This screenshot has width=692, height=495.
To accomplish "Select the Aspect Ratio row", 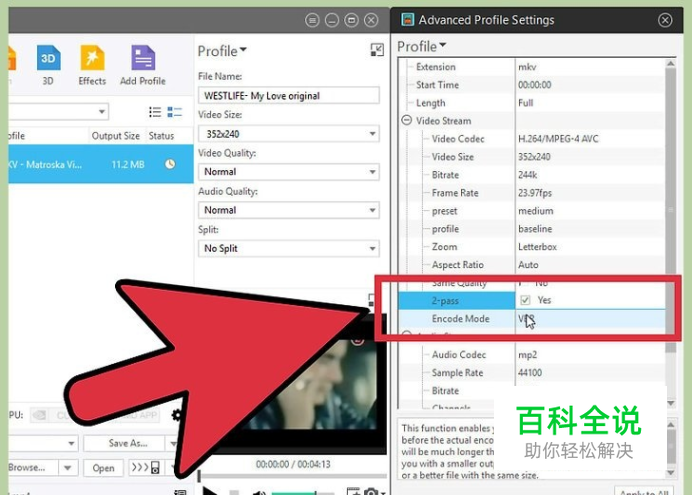I will [x=532, y=265].
